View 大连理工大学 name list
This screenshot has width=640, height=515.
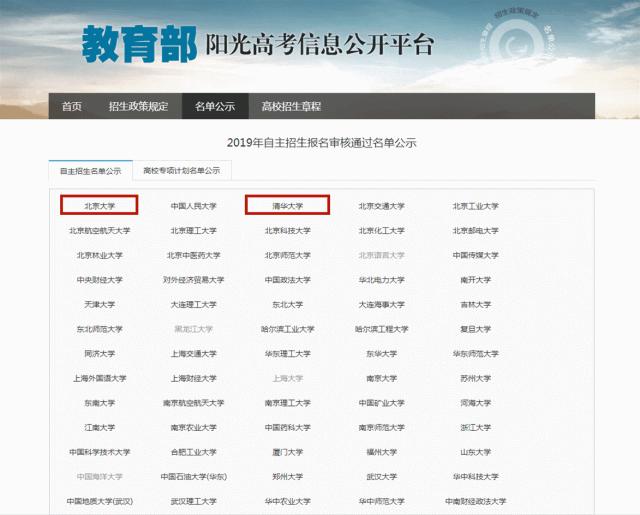(x=193, y=304)
